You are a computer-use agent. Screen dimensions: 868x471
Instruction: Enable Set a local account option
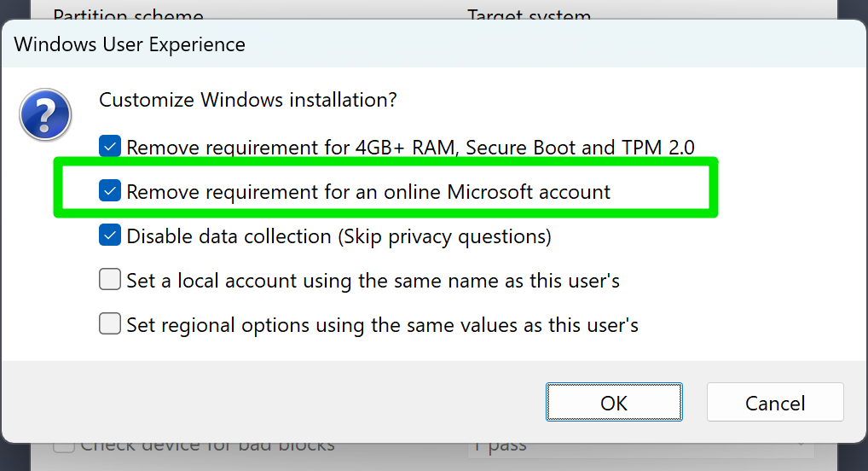click(x=110, y=280)
